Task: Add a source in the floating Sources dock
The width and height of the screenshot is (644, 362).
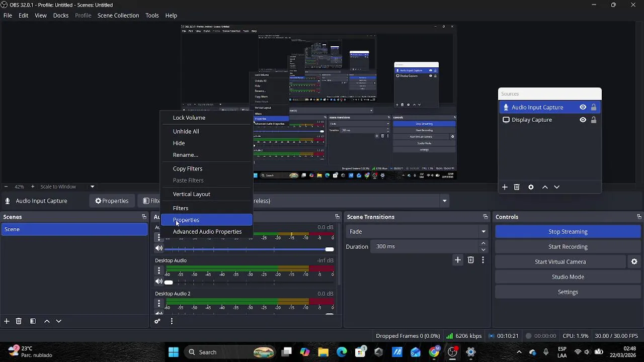Action: [505, 187]
